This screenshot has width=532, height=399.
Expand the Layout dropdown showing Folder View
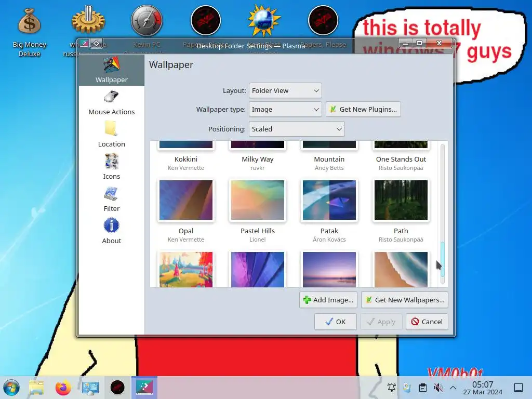coord(285,90)
